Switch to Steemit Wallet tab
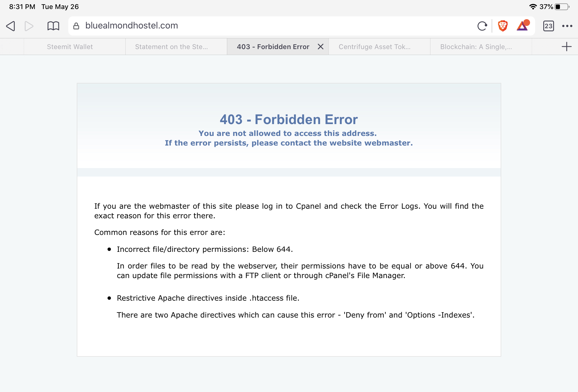This screenshot has width=578, height=392. (70, 47)
